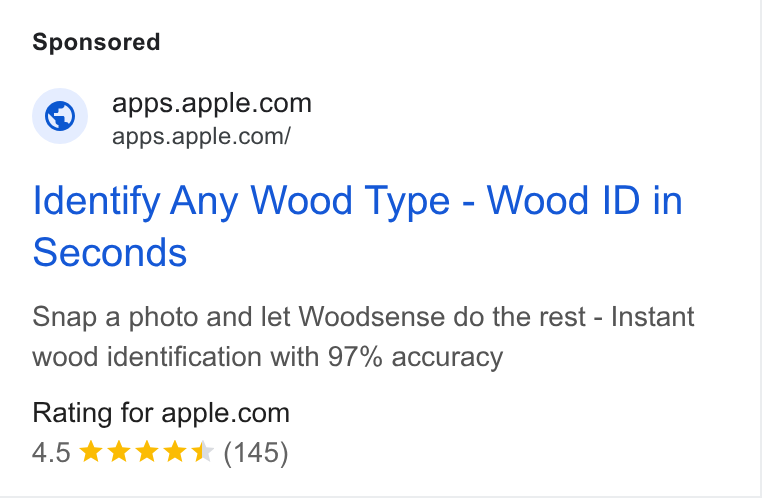This screenshot has width=762, height=498.
Task: Click "Wood ID in" headline text
Action: pyautogui.click(x=585, y=200)
